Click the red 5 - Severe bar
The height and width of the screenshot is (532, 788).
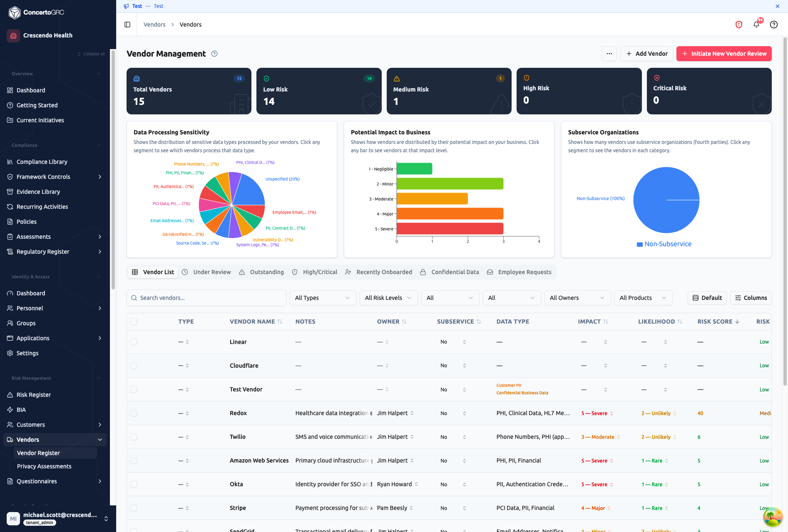(x=450, y=229)
